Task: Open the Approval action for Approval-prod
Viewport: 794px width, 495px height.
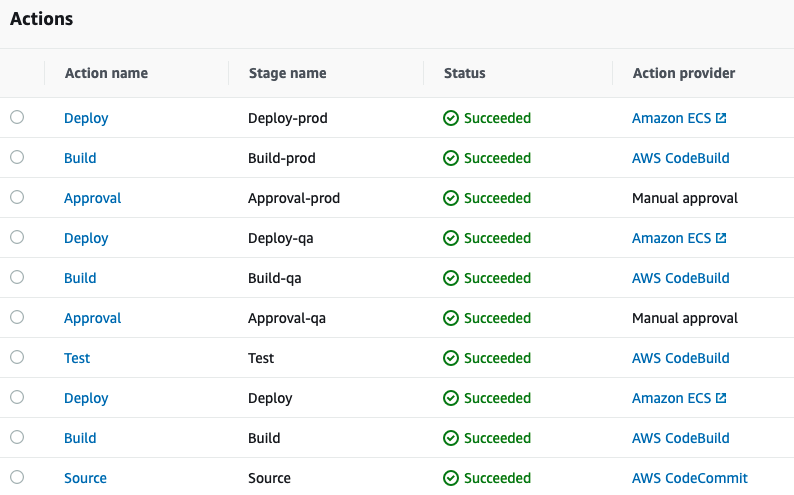Action: (x=92, y=198)
